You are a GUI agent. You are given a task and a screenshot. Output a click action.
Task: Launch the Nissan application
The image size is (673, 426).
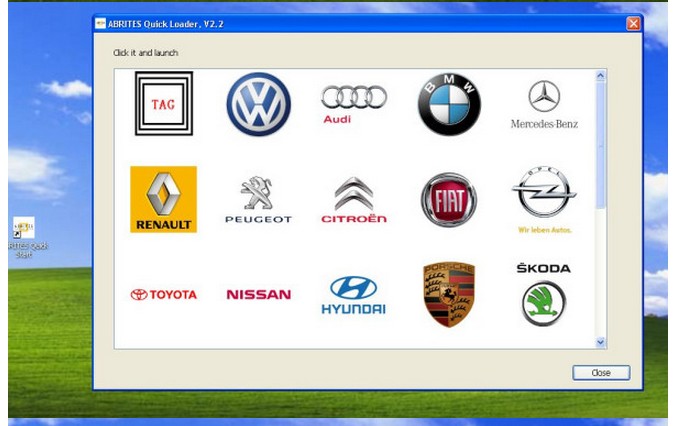(x=258, y=294)
